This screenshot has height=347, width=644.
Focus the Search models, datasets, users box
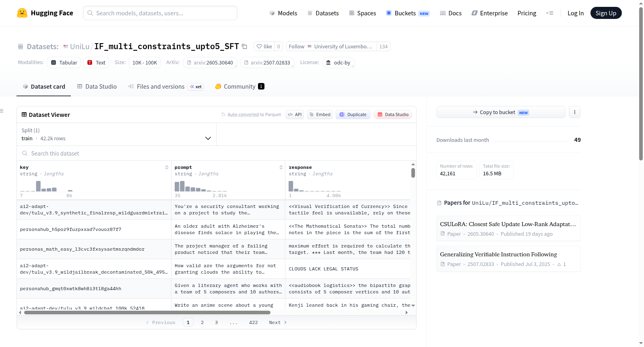coord(160,13)
